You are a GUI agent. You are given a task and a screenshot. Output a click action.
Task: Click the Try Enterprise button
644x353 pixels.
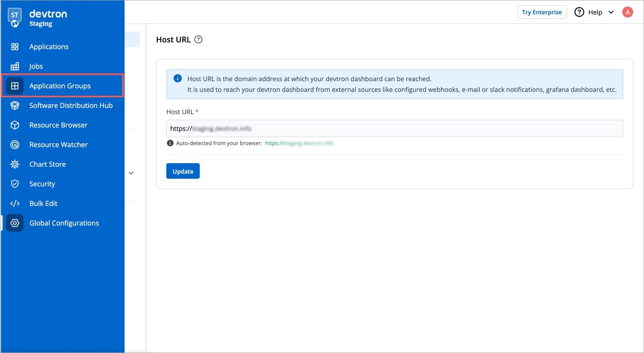click(542, 12)
